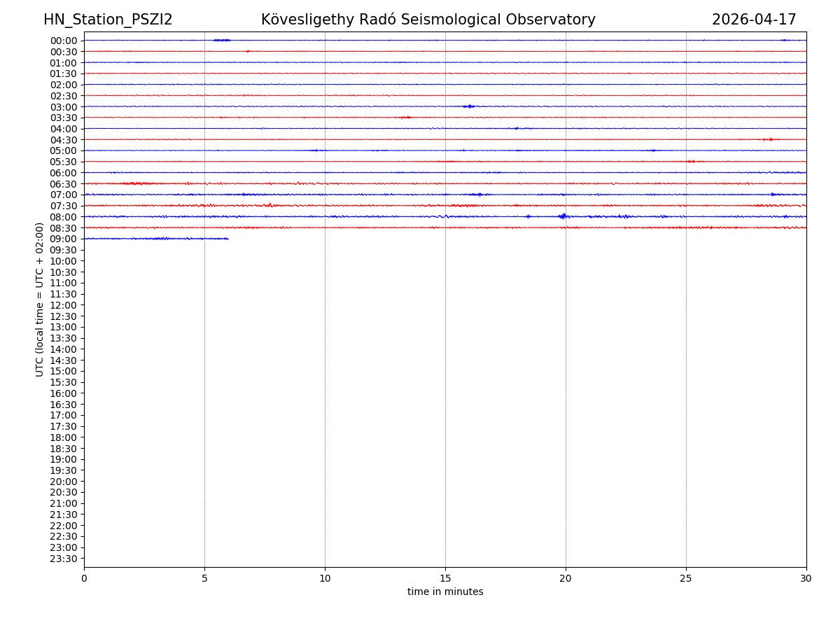Select the 09:00 row time label

coord(64,239)
